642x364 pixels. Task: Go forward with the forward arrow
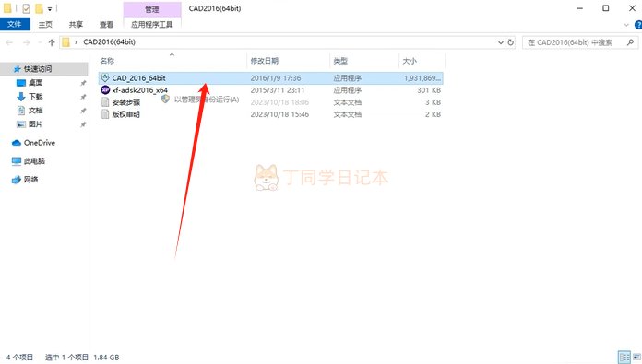point(26,42)
